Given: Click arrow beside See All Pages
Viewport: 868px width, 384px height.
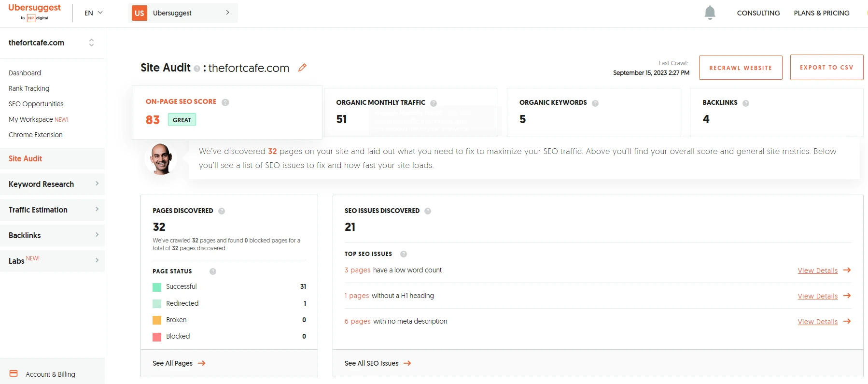Looking at the screenshot, I should pos(202,363).
